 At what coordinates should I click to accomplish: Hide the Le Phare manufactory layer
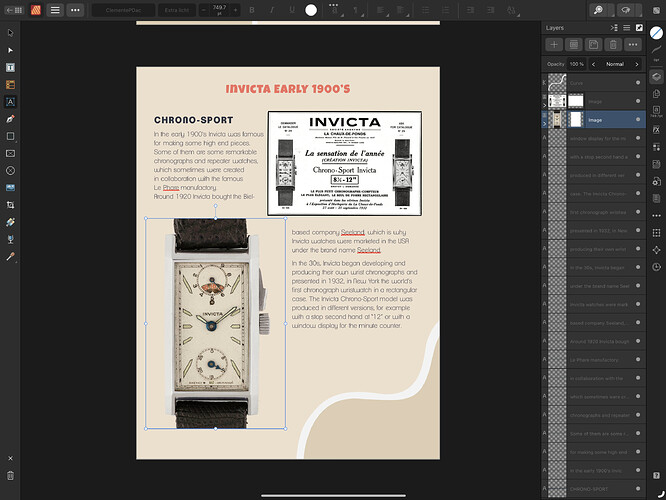click(638, 359)
